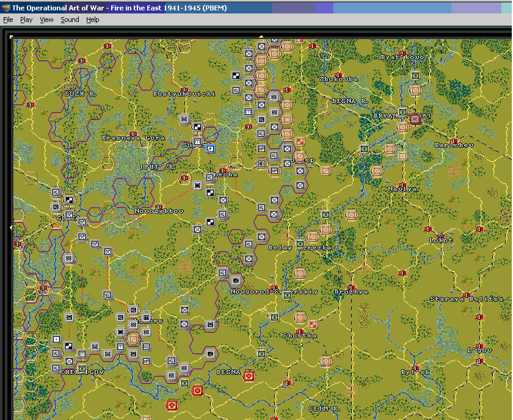Click the map scroll-up arrow at top edge
This screenshot has height=420, width=513.
point(261,37)
